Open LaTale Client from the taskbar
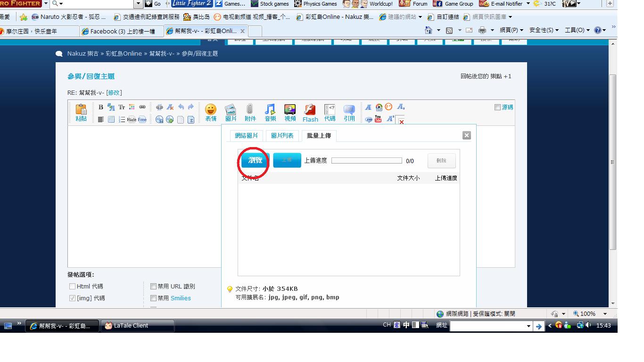Screen dimensions: 644x362 pyautogui.click(x=137, y=326)
